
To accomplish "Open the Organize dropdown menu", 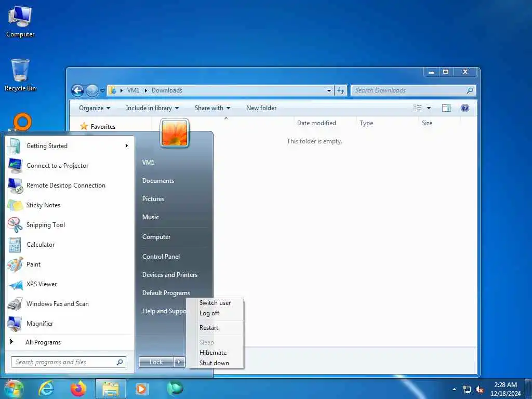I will [x=95, y=108].
